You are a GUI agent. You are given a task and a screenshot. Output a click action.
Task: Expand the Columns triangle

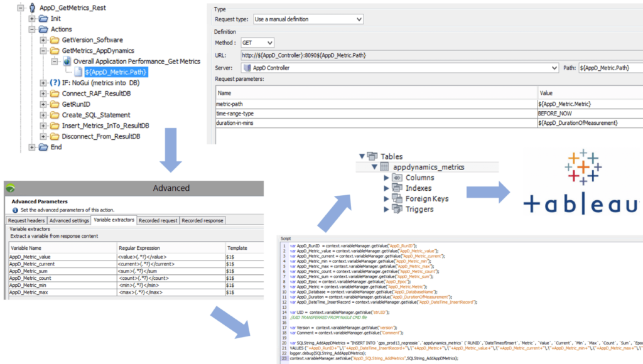click(x=386, y=178)
